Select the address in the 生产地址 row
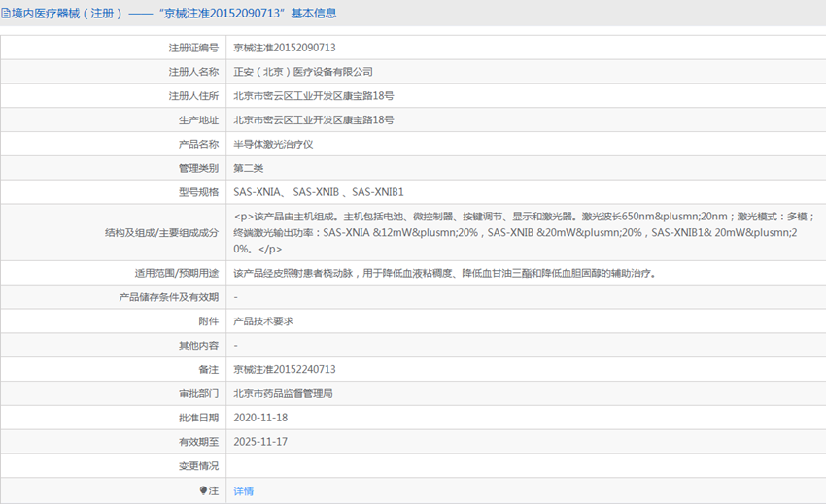This screenshot has width=826, height=504. [x=314, y=120]
